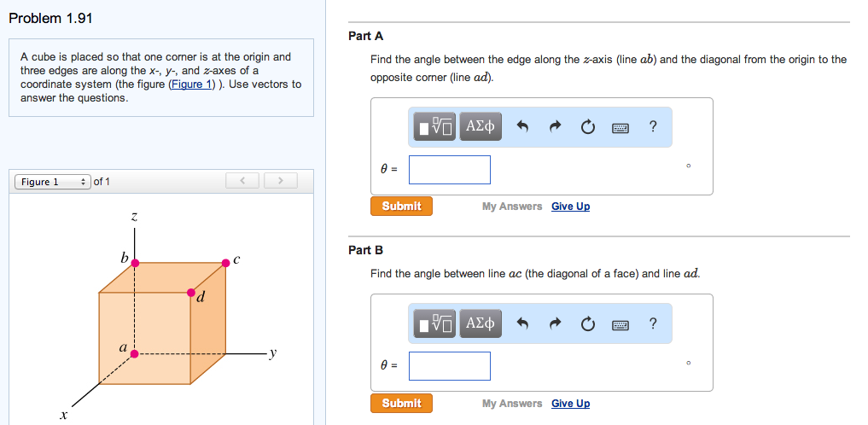Open Part B Greek symbols palette
This screenshot has width=868, height=425.
coord(480,323)
